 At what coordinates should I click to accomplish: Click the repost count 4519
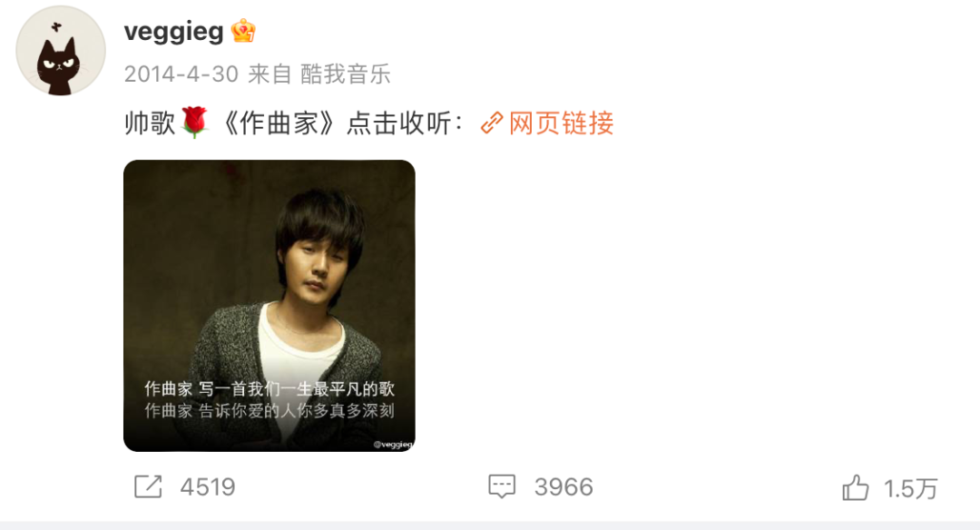point(208,486)
